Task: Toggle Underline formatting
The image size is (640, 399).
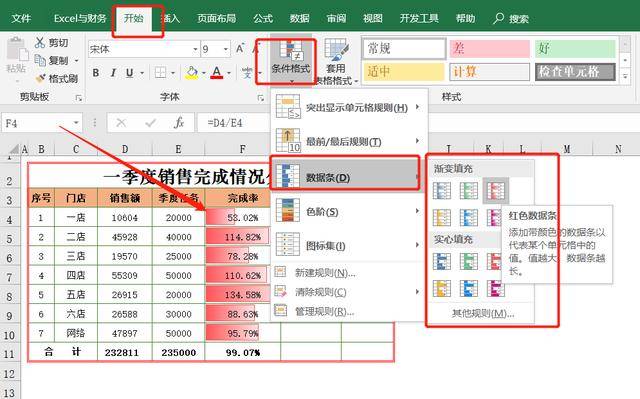Action: [129, 73]
